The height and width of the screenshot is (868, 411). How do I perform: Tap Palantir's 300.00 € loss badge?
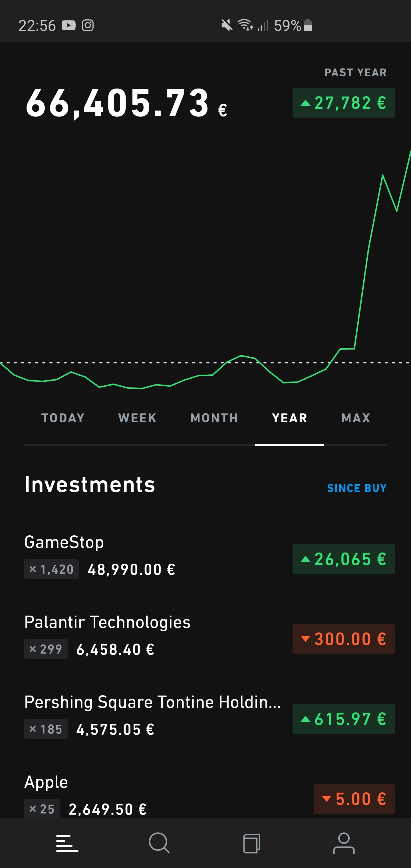tap(344, 639)
